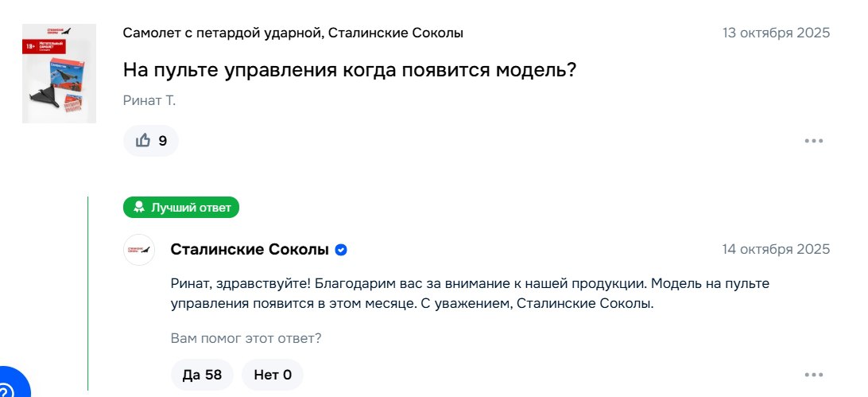Screen dimensions: 868x397
Task: Open the three-dots menu for the answer
Action: point(813,375)
